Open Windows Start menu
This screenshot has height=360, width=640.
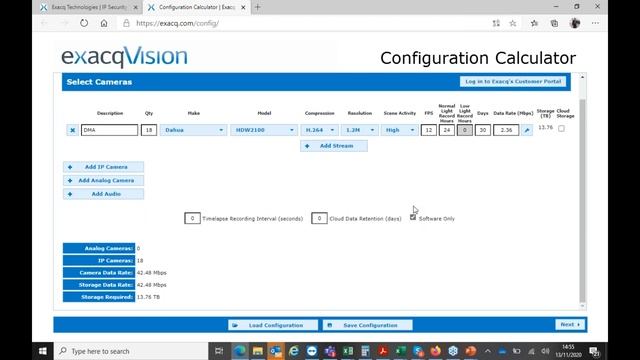pyautogui.click(x=43, y=351)
